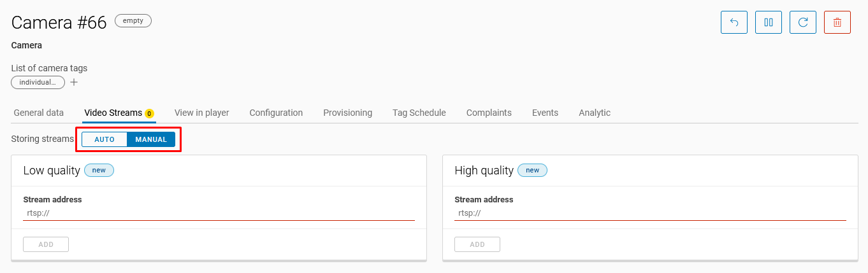Select the Video Streams tab

pyautogui.click(x=113, y=113)
